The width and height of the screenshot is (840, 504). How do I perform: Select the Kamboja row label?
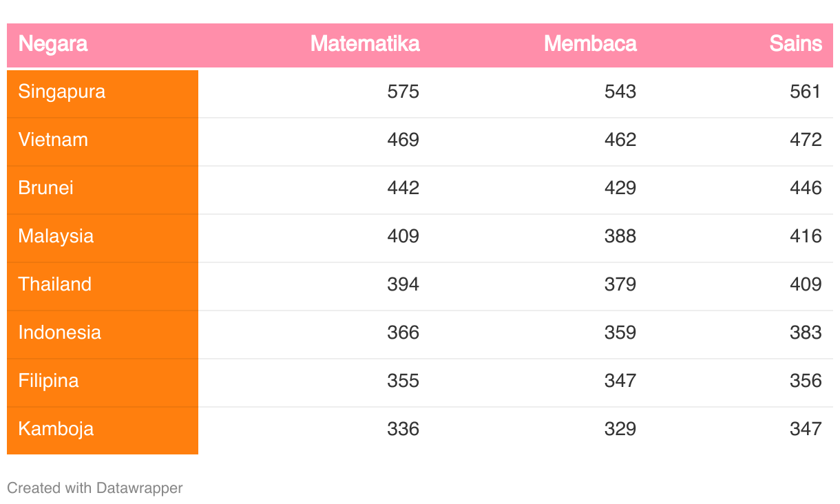(56, 429)
